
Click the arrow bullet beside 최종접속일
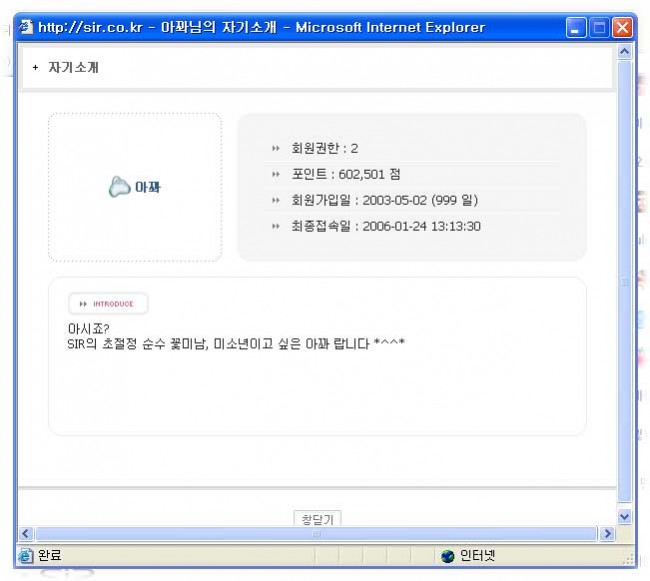pos(276,226)
